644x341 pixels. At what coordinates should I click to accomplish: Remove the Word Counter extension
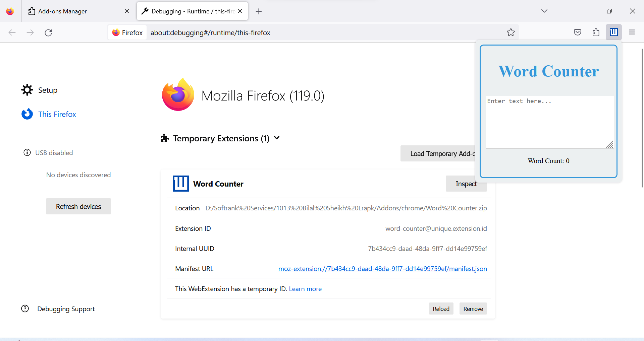coord(473,309)
